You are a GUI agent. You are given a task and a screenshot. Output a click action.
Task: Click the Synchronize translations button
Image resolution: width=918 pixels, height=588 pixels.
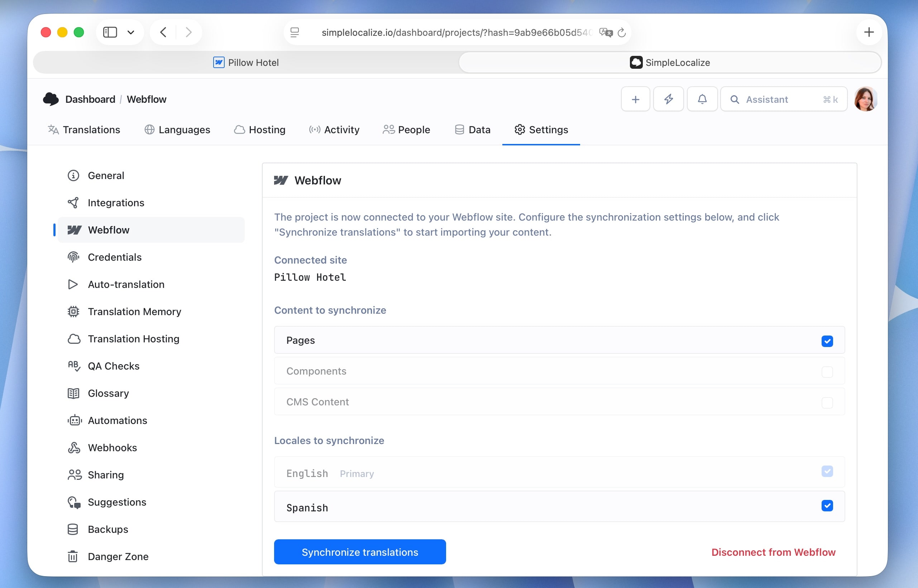[359, 552]
